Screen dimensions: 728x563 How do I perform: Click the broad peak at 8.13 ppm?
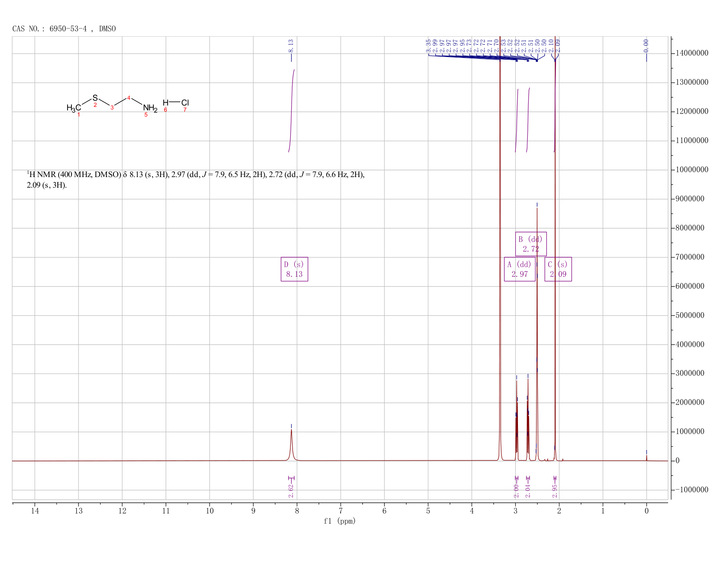tap(291, 444)
